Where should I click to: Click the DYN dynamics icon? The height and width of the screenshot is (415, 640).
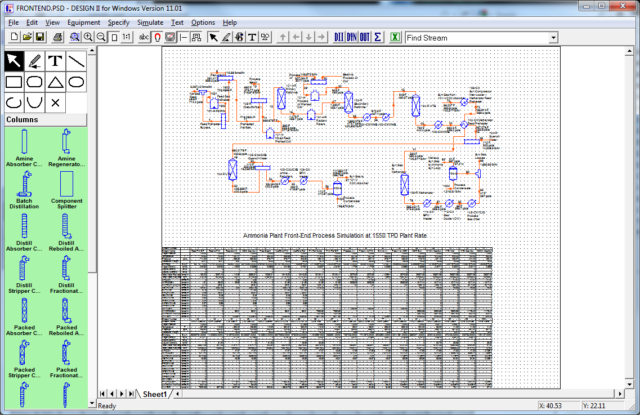click(351, 37)
